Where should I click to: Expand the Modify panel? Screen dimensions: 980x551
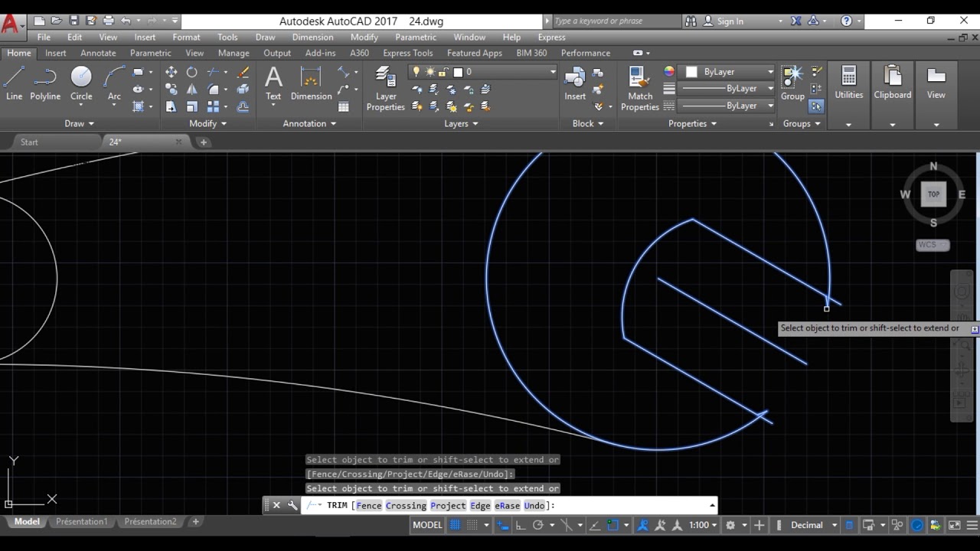point(207,123)
